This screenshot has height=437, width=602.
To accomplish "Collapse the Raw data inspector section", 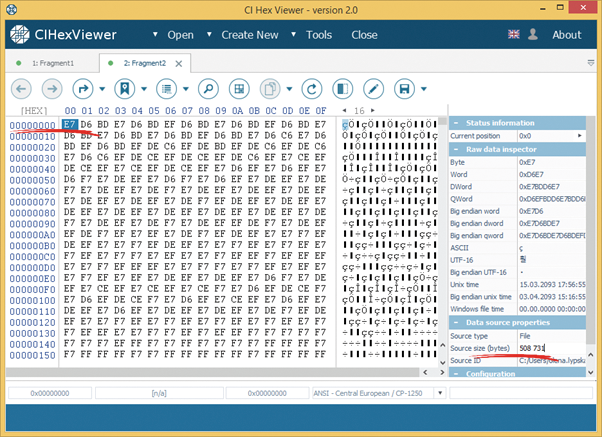I will pyautogui.click(x=456, y=148).
